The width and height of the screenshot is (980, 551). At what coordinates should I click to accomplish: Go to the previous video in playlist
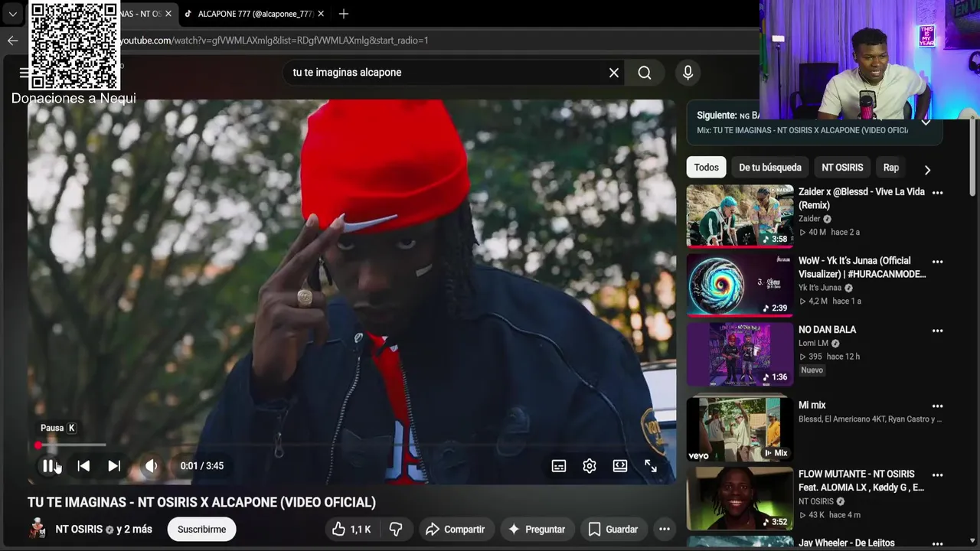(83, 465)
